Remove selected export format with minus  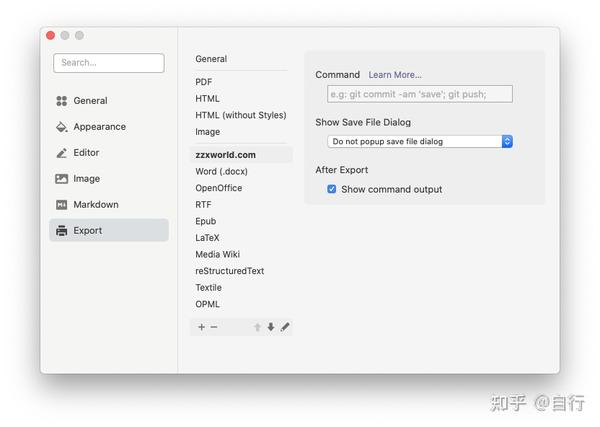(x=214, y=327)
